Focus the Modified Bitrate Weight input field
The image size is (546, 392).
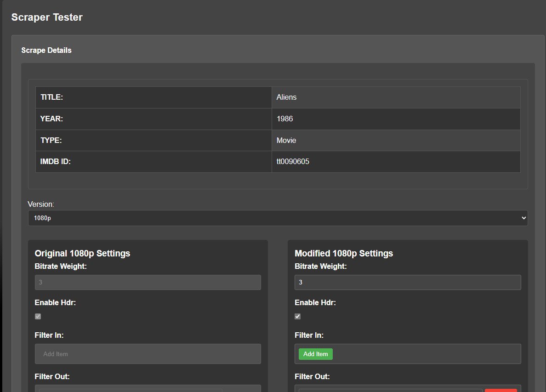(x=408, y=282)
